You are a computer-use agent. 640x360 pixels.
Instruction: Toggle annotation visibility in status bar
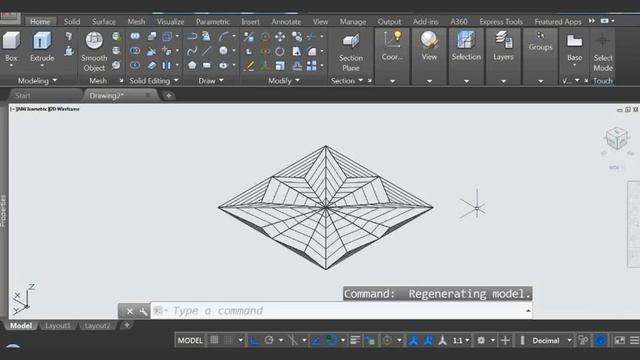tap(413, 340)
